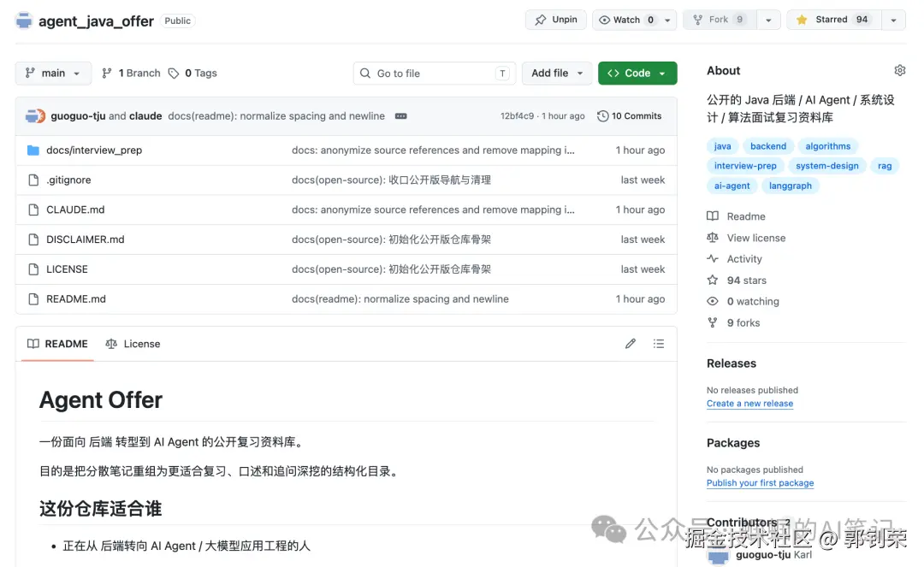The height and width of the screenshot is (567, 924).
Task: Select the interview-prep topic tag
Action: point(745,166)
